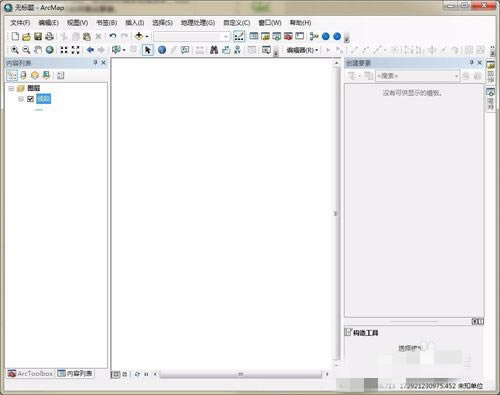Viewport: 500px width, 395px height.
Task: Open the 书签(B) menu
Action: (107, 23)
